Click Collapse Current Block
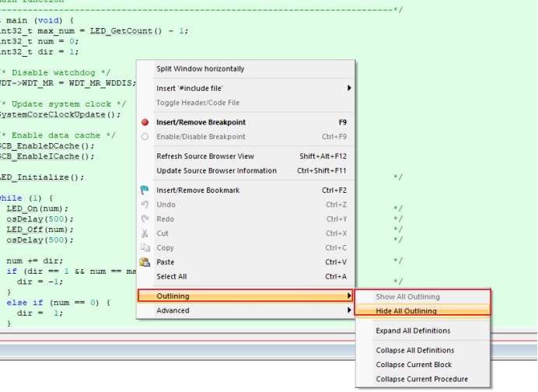538x392 pixels. pyautogui.click(x=410, y=365)
